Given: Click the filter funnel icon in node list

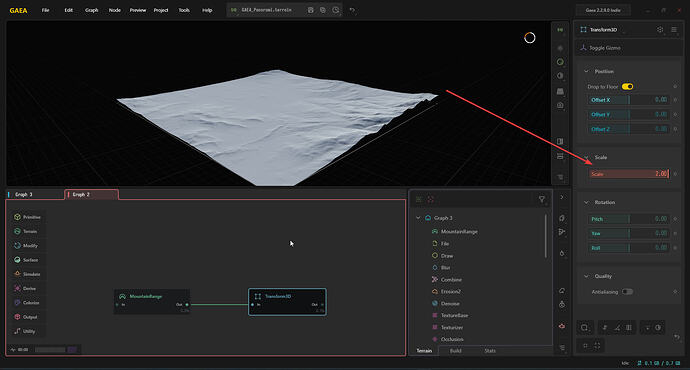Looking at the screenshot, I should (542, 199).
